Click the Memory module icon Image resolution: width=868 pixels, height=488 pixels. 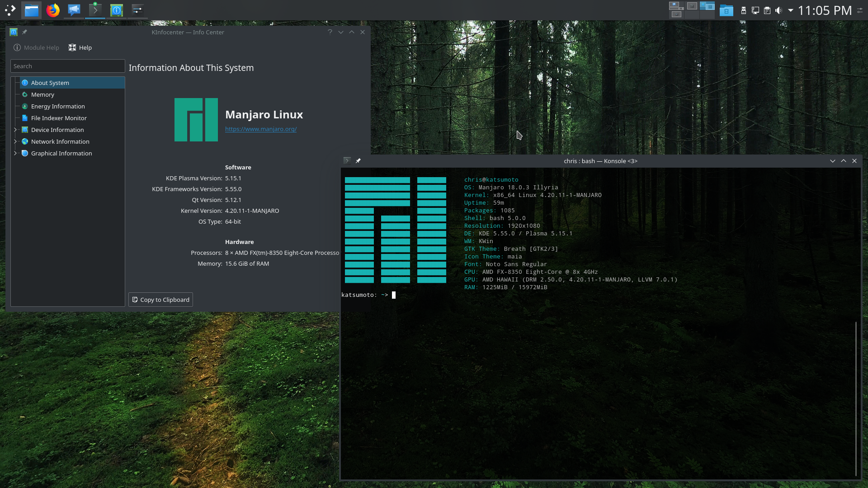click(x=25, y=94)
